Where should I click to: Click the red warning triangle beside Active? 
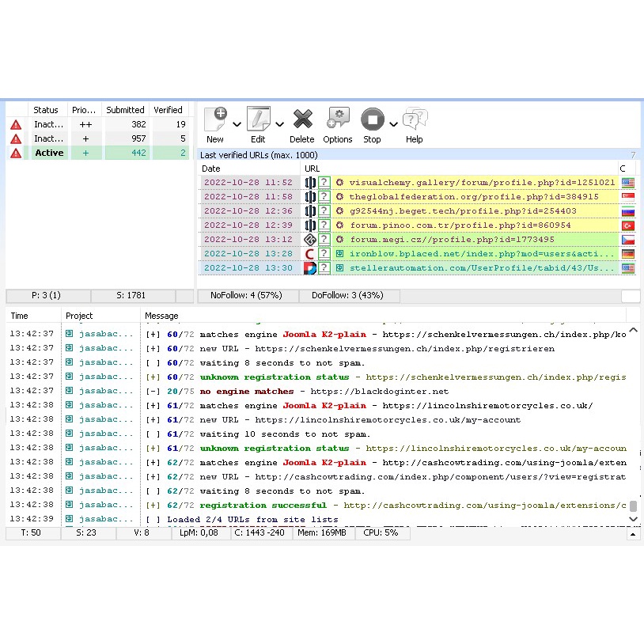[16, 152]
